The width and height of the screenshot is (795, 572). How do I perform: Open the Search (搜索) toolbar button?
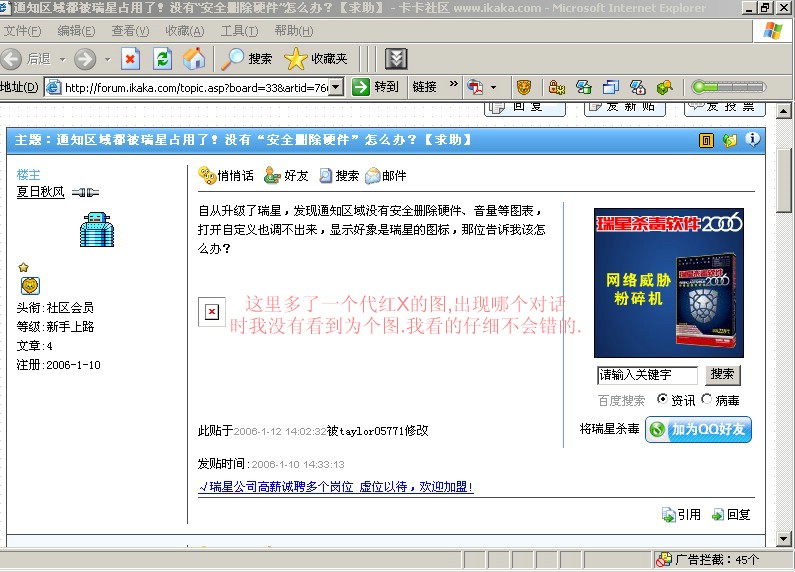(247, 59)
